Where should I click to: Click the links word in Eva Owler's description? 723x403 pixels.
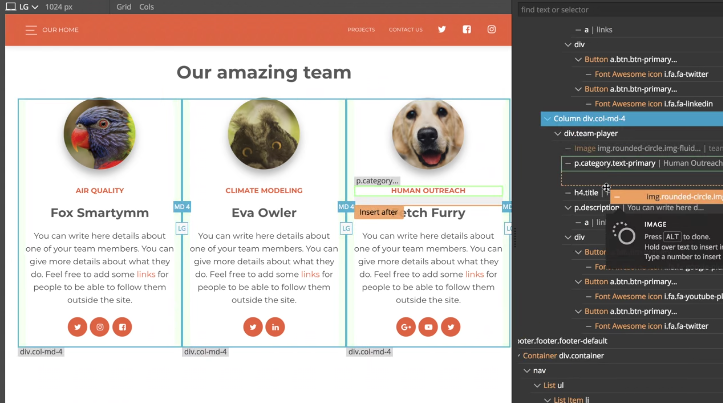pos(310,274)
